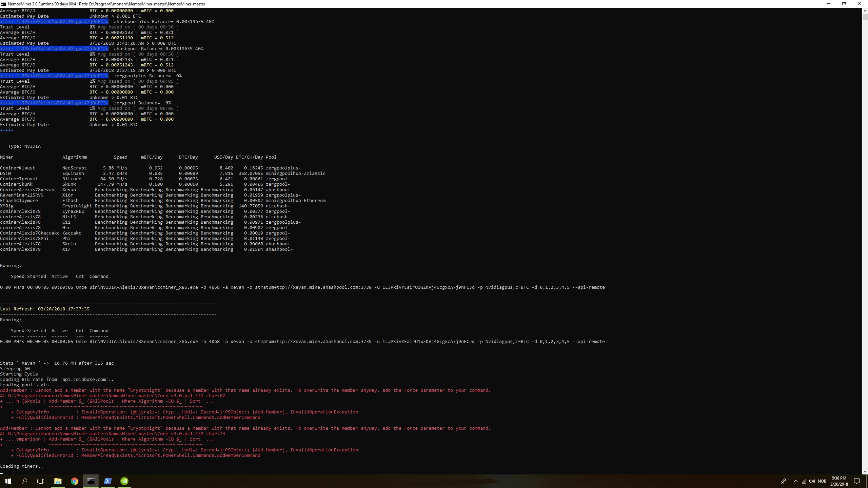Click the vertical scrollbar thumb
This screenshot has width=868, height=488.
865,17
